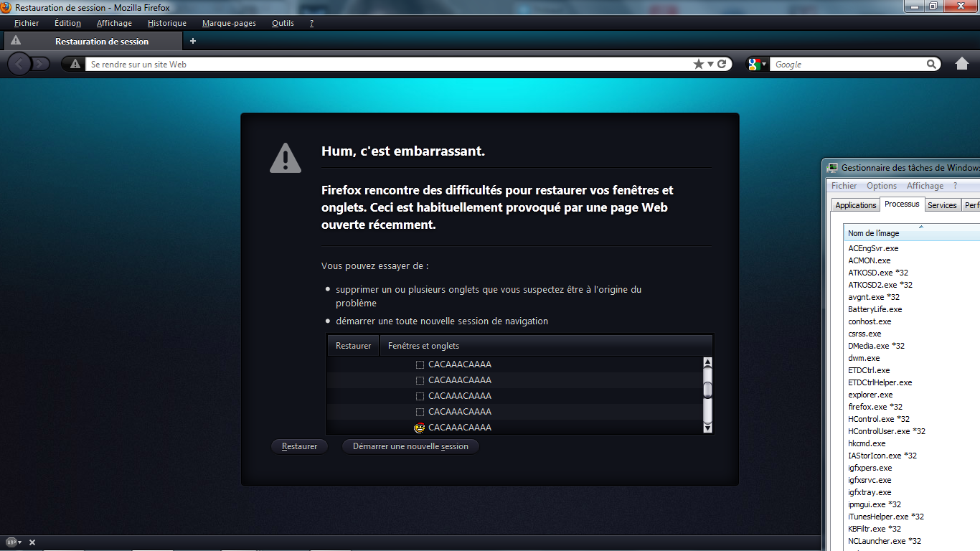The width and height of the screenshot is (980, 551).
Task: Click the session list scrollbar thumb
Action: [707, 390]
